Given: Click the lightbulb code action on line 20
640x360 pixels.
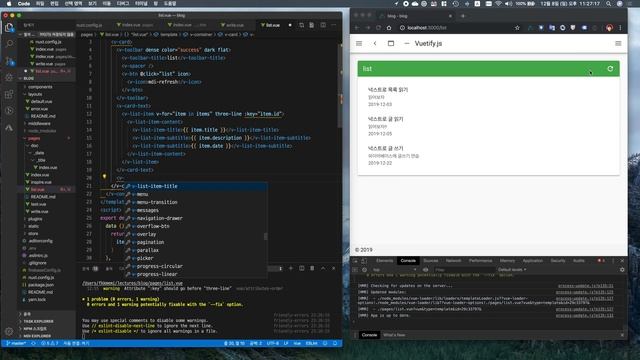Looking at the screenshot, I should (x=104, y=176).
